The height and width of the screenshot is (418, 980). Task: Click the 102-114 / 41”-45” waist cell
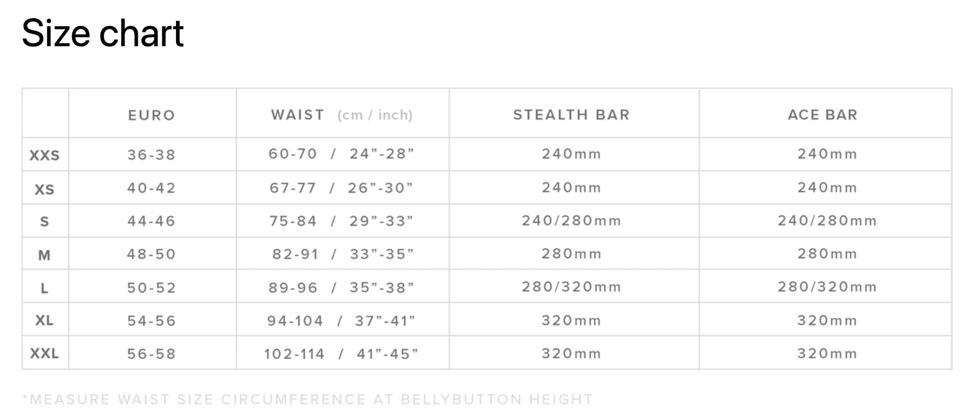(x=341, y=354)
